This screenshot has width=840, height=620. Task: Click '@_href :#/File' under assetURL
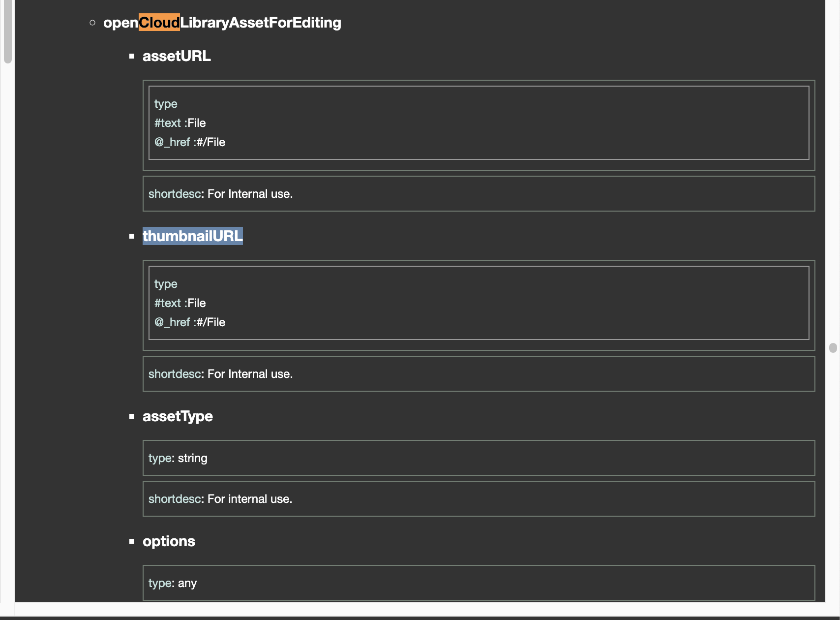click(x=190, y=142)
